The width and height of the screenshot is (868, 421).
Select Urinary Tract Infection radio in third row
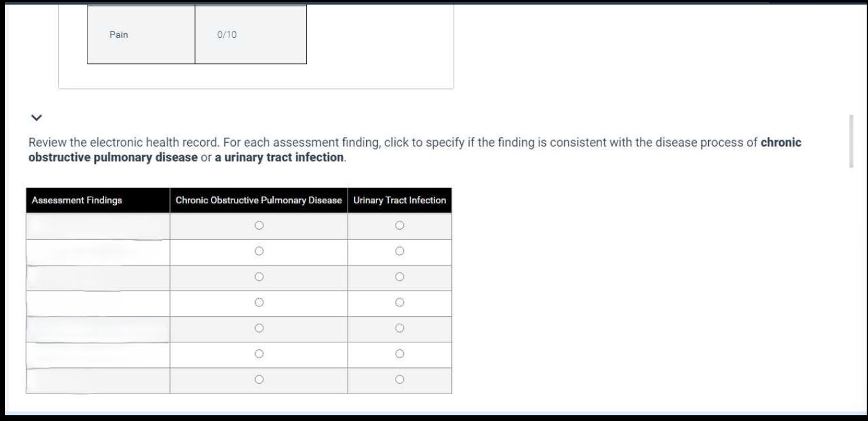pos(399,277)
